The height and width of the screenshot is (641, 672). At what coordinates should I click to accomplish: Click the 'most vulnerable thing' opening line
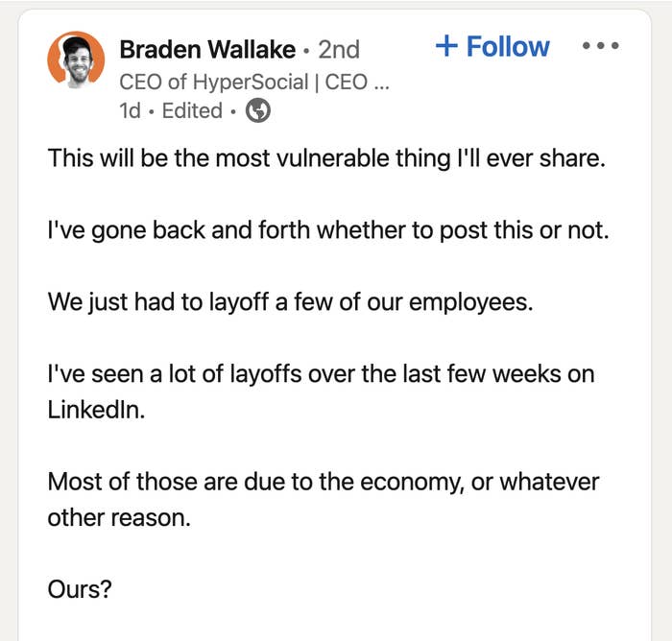[326, 158]
